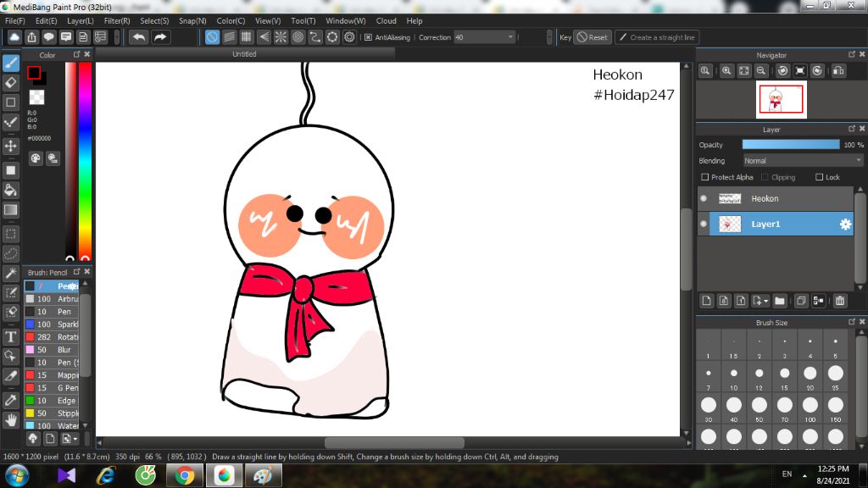The height and width of the screenshot is (488, 868).
Task: Select the Edge brush row
Action: pyautogui.click(x=52, y=401)
